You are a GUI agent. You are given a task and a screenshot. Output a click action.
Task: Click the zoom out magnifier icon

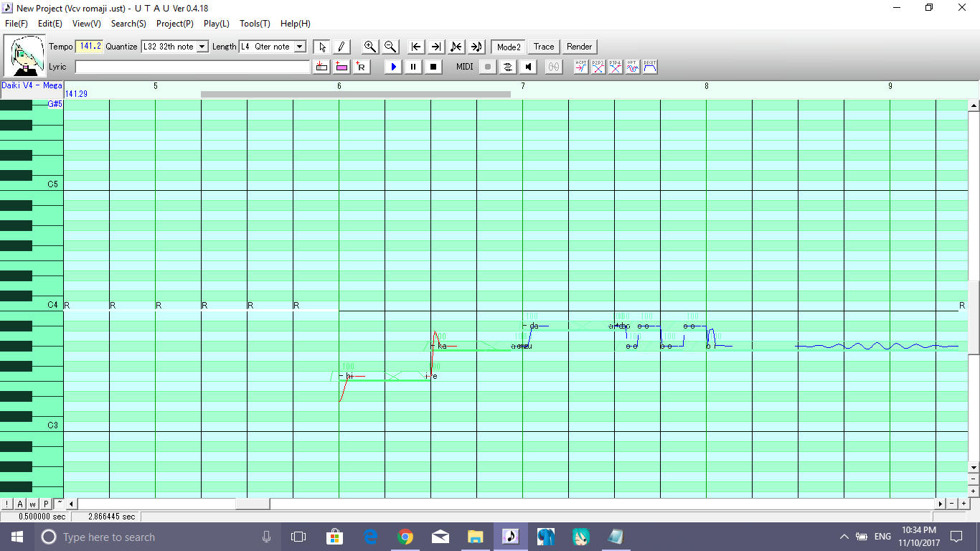pos(390,47)
